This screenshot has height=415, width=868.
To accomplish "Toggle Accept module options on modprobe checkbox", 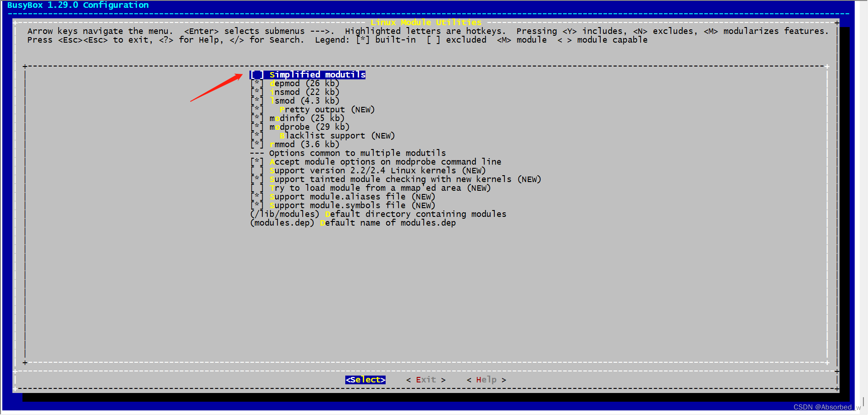I will tap(257, 162).
